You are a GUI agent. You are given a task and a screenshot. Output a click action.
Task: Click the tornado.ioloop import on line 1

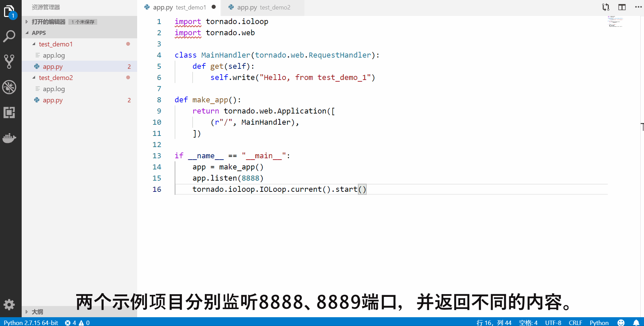[x=237, y=21]
